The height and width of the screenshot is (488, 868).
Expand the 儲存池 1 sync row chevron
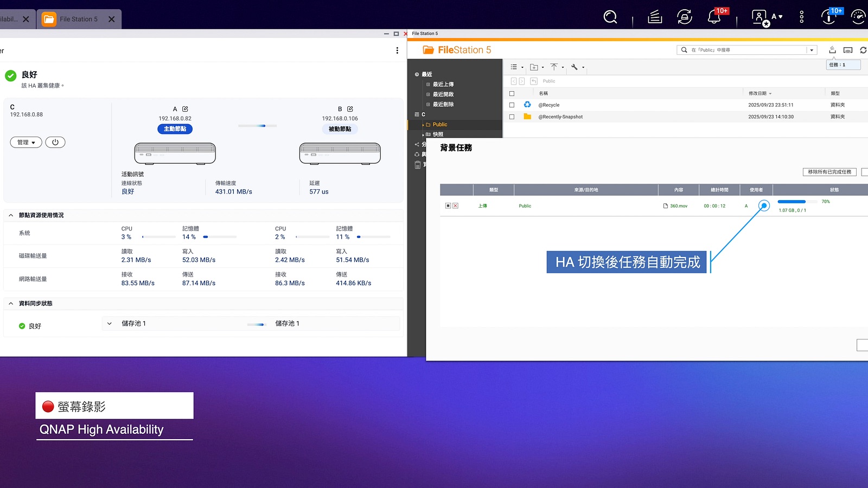(x=110, y=324)
